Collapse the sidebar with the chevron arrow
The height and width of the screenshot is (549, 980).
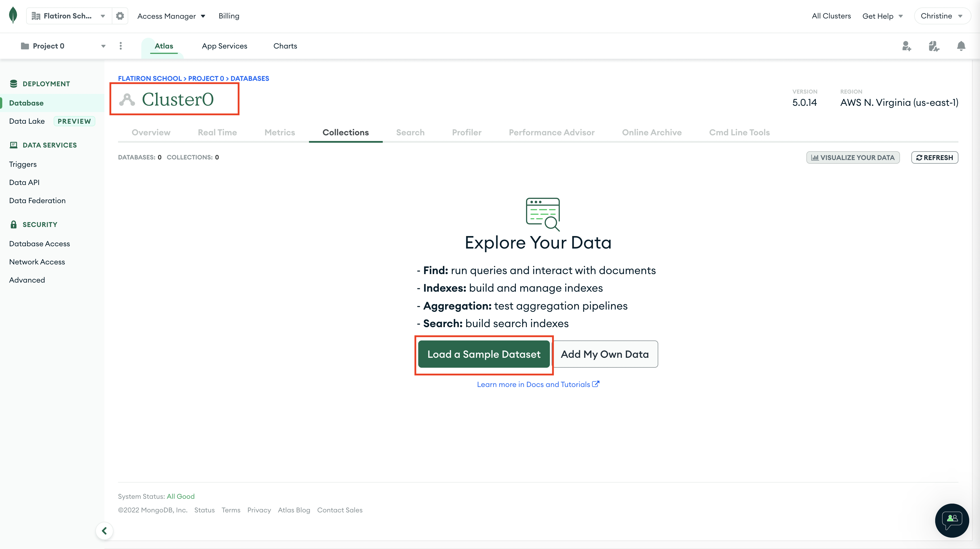[104, 530]
